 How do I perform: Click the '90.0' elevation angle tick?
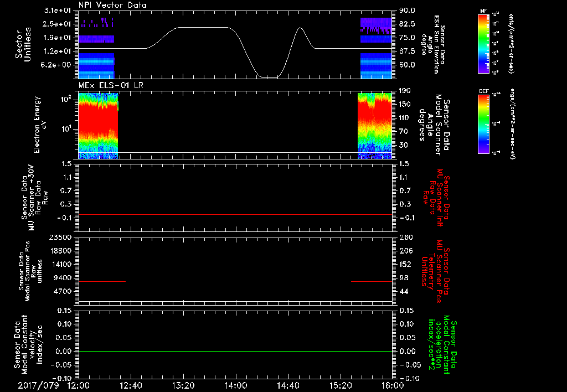pos(407,10)
